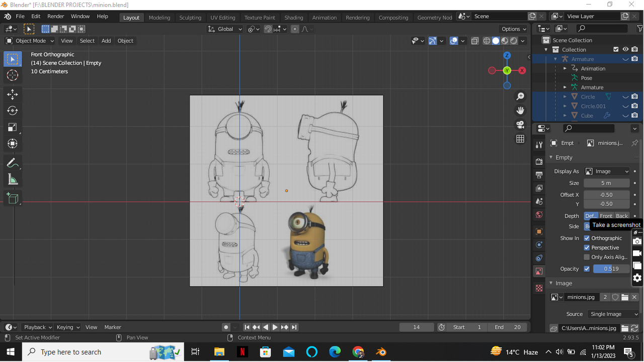Open Object Mode dropdown
This screenshot has width=644, height=362.
point(30,41)
